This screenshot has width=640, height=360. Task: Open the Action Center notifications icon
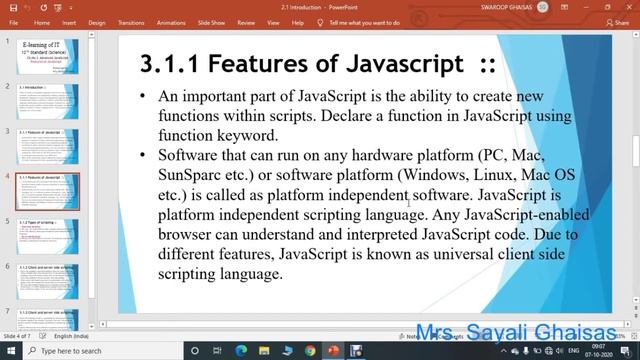point(625,351)
